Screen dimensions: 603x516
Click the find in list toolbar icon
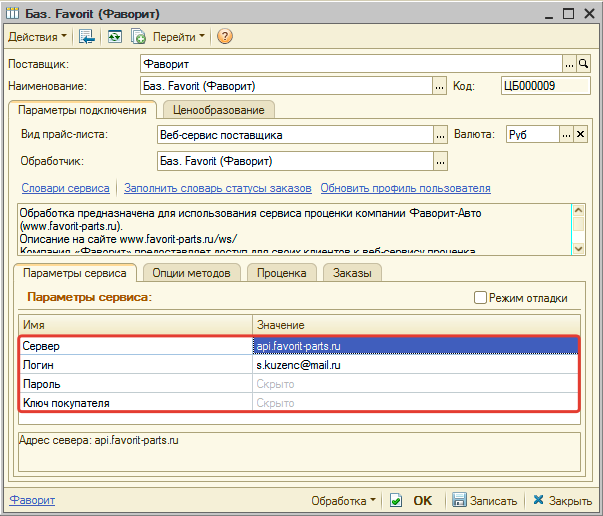[87, 37]
